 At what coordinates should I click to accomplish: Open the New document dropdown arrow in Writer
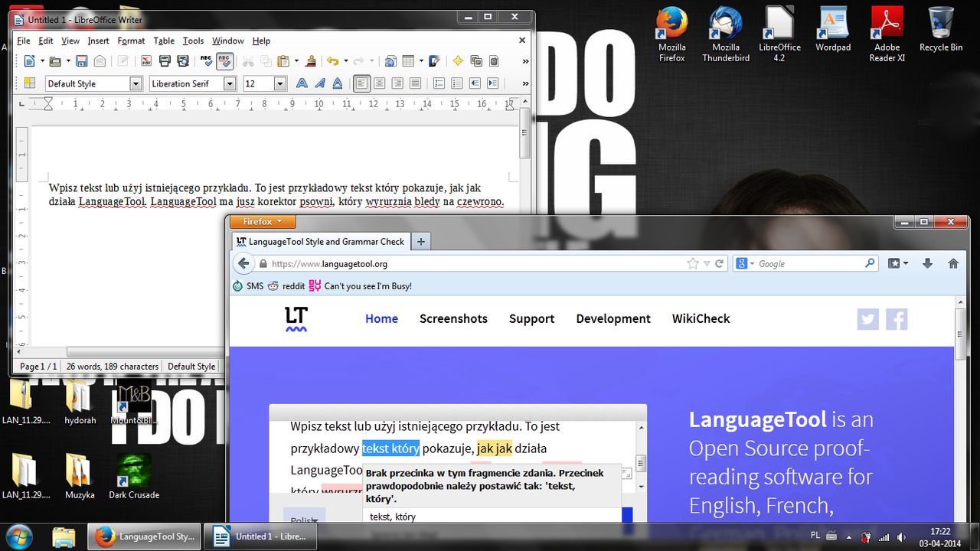pyautogui.click(x=42, y=61)
